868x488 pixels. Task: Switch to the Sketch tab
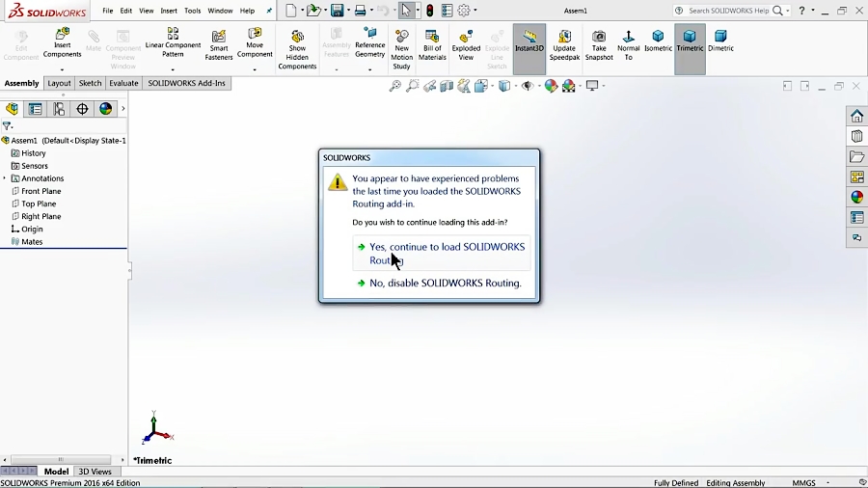[x=90, y=83]
